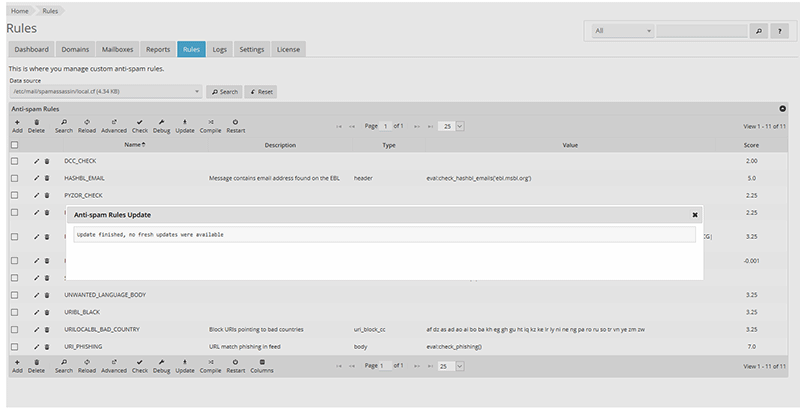Screen dimensions: 800x409
Task: Sort by the Score column header
Action: (751, 145)
